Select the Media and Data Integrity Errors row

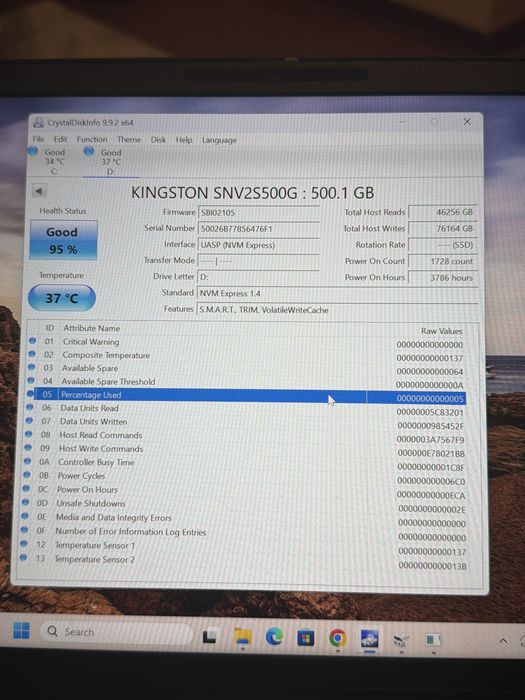coord(245,519)
